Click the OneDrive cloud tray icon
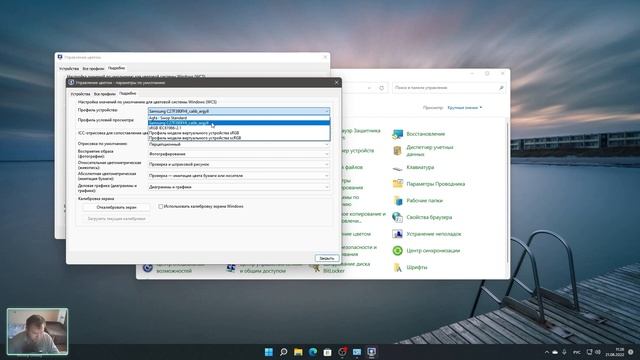This screenshot has width=640, height=360. coord(555,352)
